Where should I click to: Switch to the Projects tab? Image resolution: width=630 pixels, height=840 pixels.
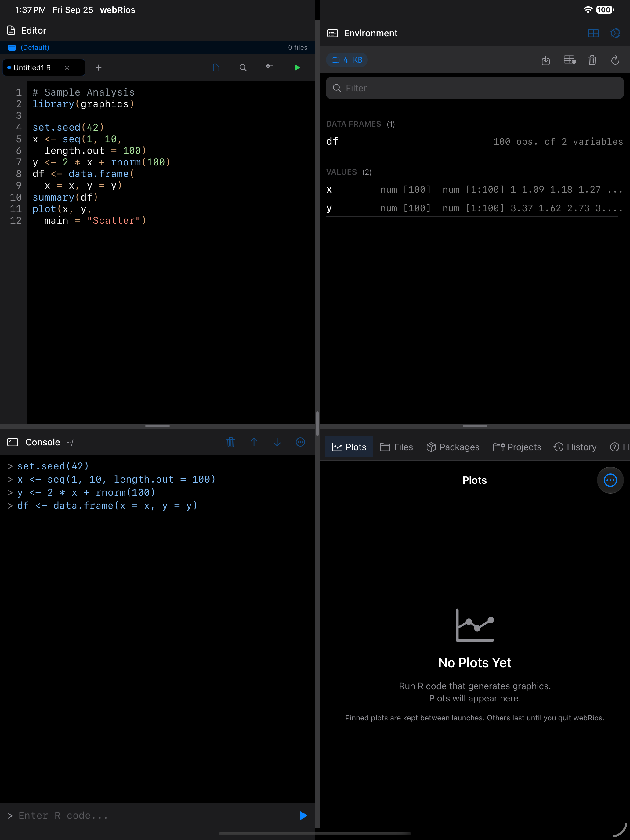517,447
